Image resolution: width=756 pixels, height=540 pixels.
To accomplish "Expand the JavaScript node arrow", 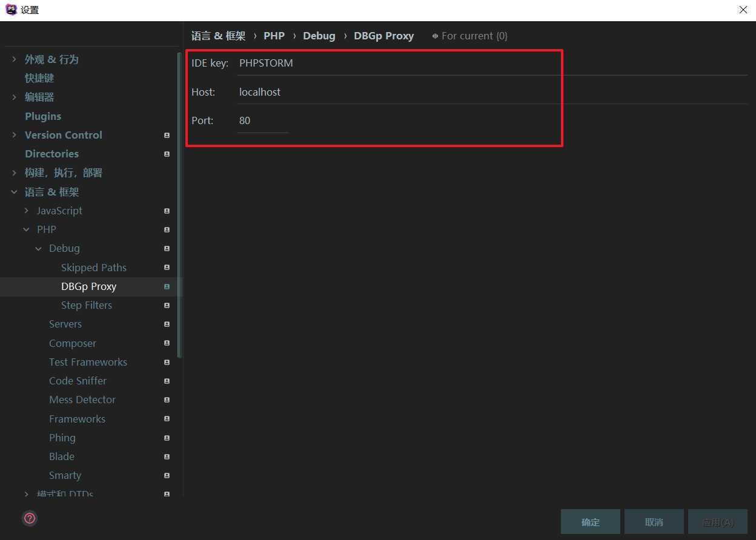I will click(x=26, y=211).
